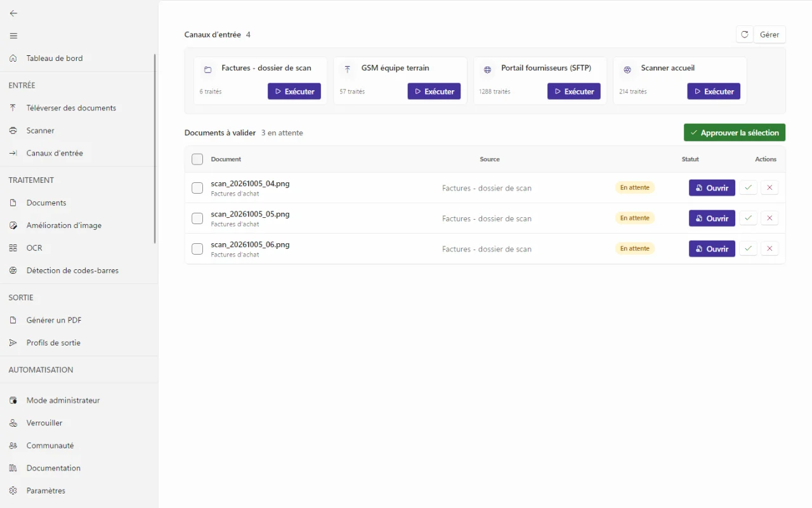Image resolution: width=812 pixels, height=508 pixels.
Task: Refresh the input channels list
Action: coord(745,34)
